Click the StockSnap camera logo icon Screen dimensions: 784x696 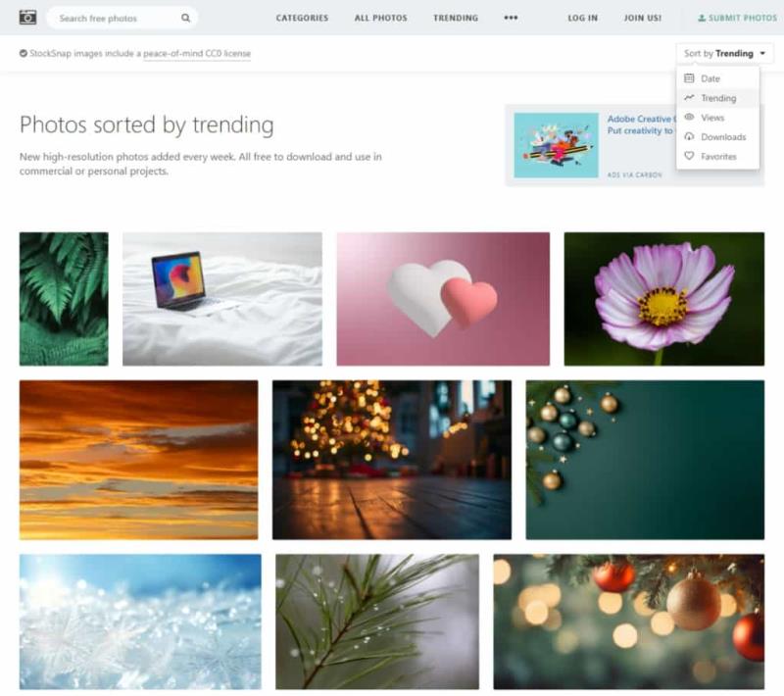click(x=27, y=18)
